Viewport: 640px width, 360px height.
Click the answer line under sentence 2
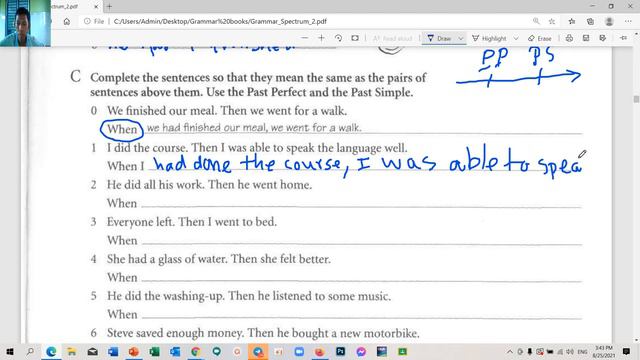click(x=361, y=203)
